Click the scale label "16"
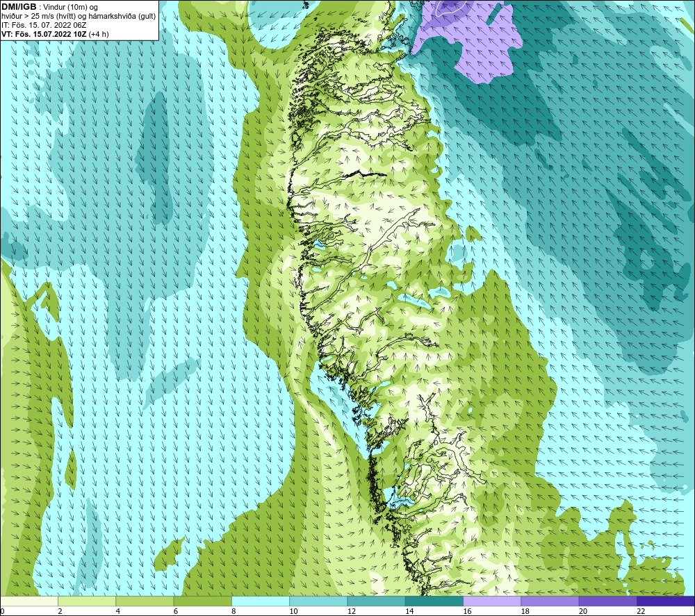 point(467,611)
